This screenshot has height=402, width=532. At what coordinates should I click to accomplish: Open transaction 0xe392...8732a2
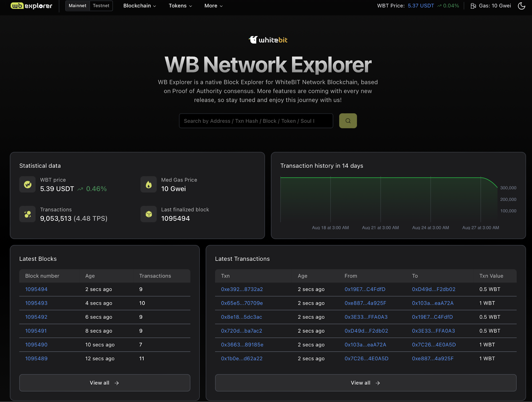(x=242, y=289)
